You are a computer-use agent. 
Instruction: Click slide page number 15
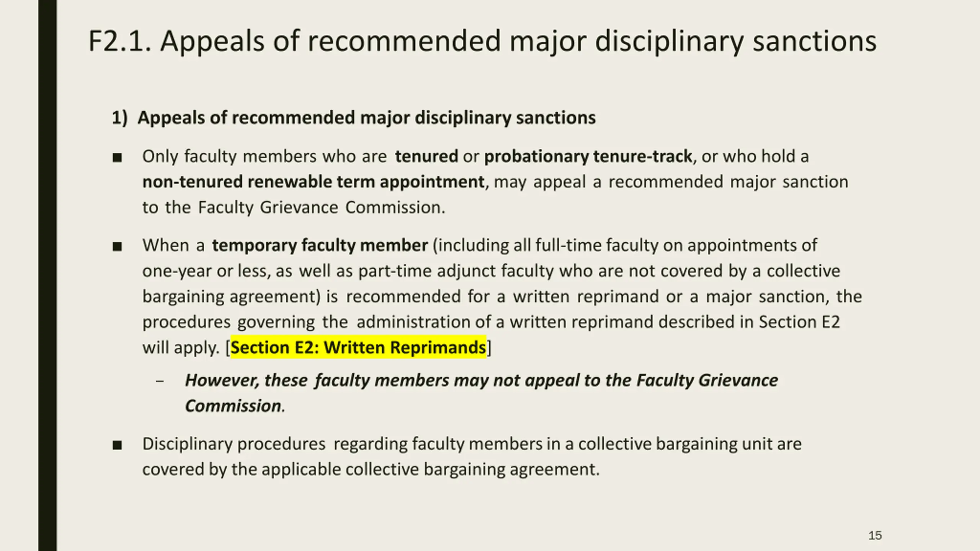click(x=875, y=535)
